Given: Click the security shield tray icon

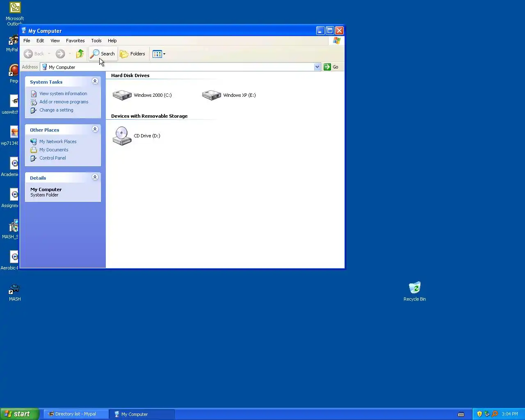Looking at the screenshot, I should click(479, 414).
